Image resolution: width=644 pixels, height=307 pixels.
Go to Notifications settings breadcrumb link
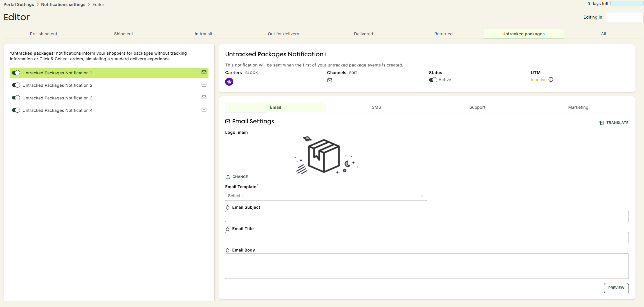coord(63,5)
